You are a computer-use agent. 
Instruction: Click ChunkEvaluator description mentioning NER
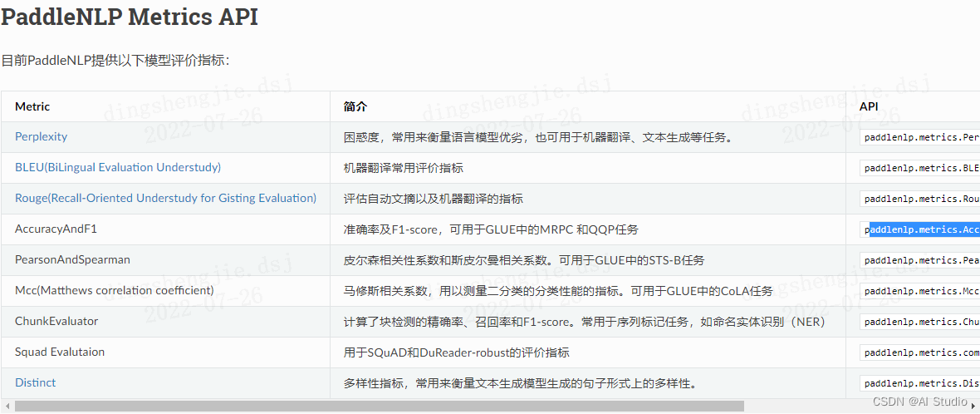586,322
